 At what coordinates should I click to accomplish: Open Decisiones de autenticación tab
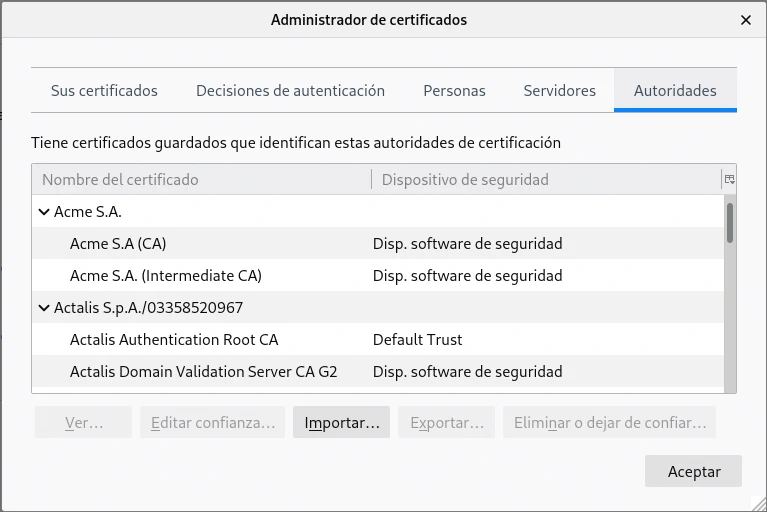coord(290,91)
